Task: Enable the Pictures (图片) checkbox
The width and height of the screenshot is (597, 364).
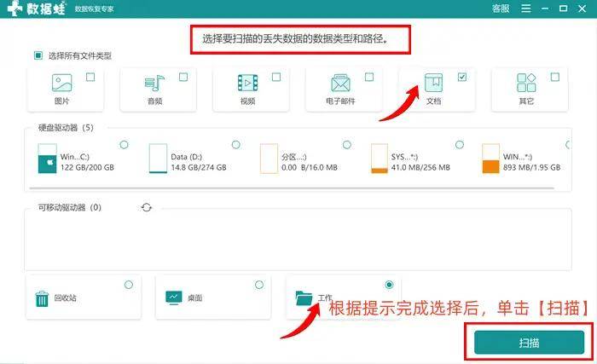Action: [x=90, y=77]
